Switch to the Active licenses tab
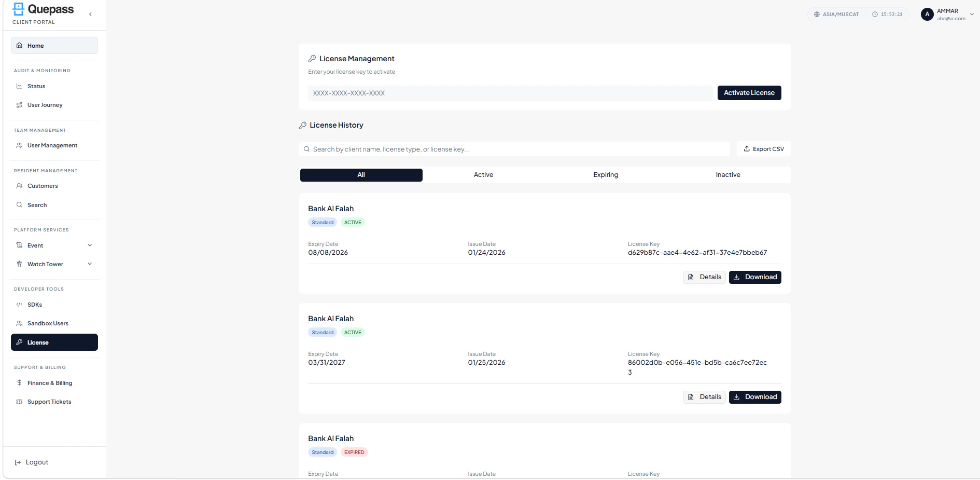The width and height of the screenshot is (980, 480). tap(483, 175)
